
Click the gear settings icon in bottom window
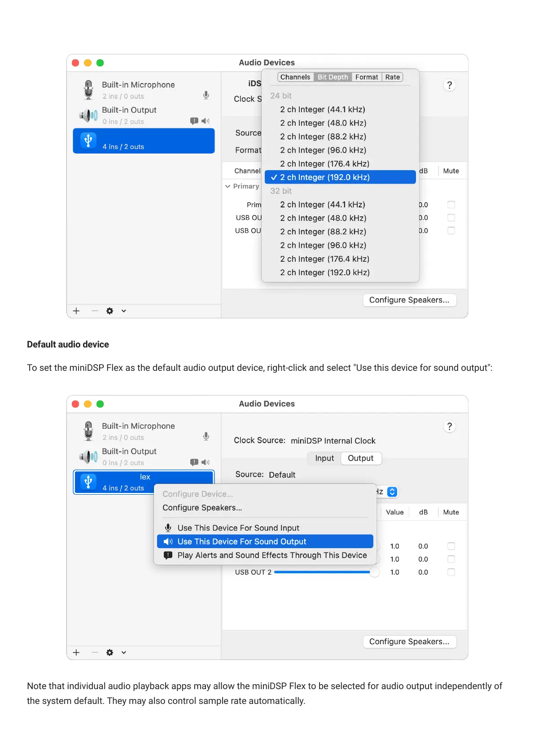click(x=109, y=652)
